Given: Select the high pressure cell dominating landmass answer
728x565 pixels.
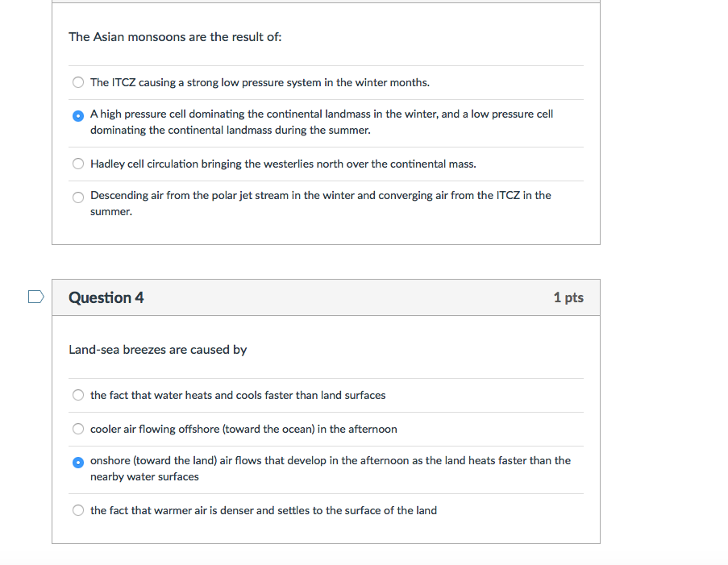Looking at the screenshot, I should point(77,115).
